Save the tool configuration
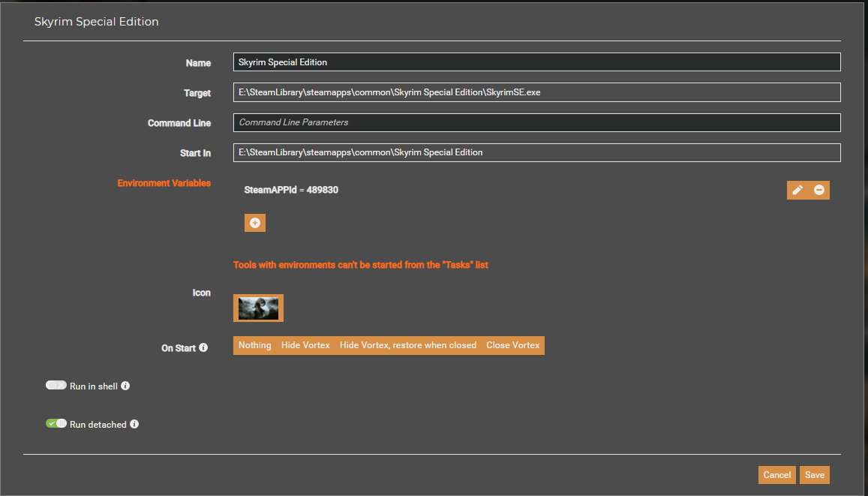This screenshot has height=496, width=868. [x=814, y=475]
